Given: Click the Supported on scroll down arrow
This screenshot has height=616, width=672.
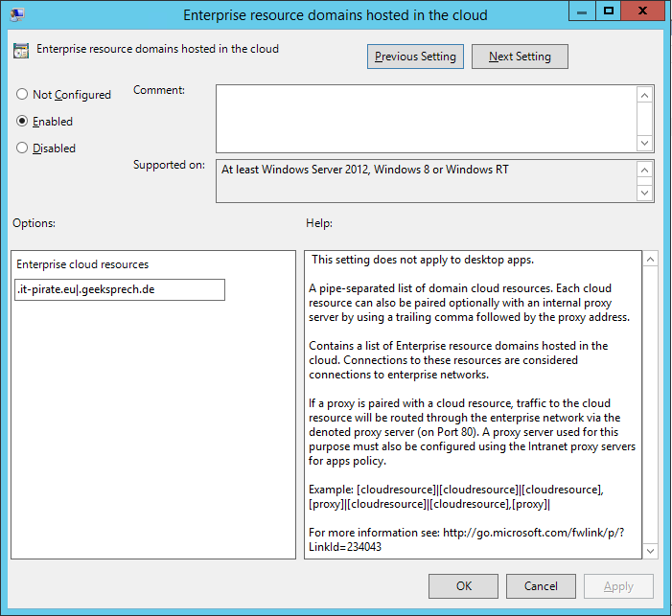Looking at the screenshot, I should (x=644, y=193).
